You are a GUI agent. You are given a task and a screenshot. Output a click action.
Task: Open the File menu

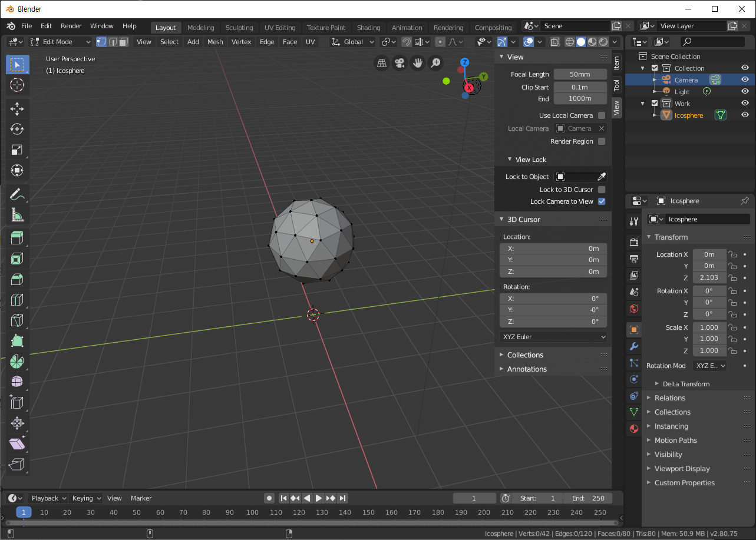point(27,26)
